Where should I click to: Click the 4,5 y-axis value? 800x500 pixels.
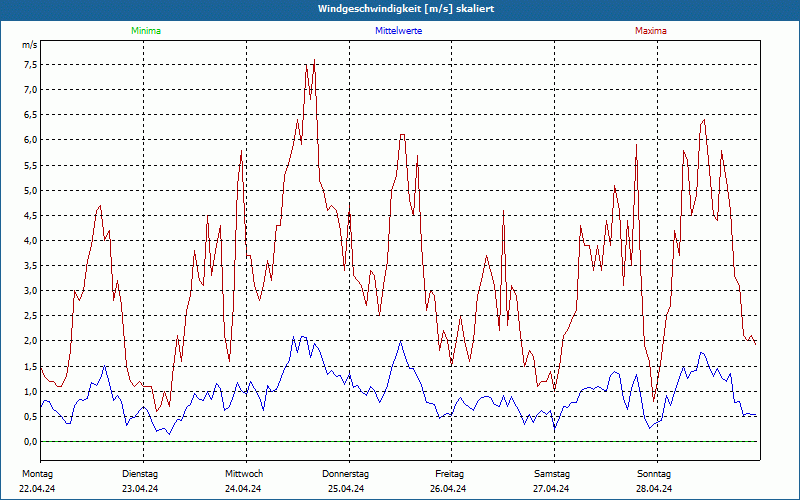pyautogui.click(x=30, y=215)
